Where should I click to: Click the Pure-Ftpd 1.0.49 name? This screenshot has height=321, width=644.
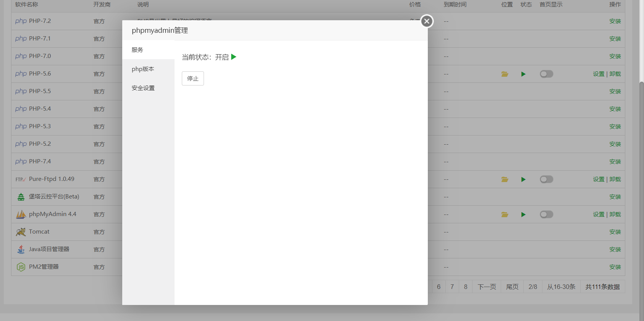pos(52,179)
